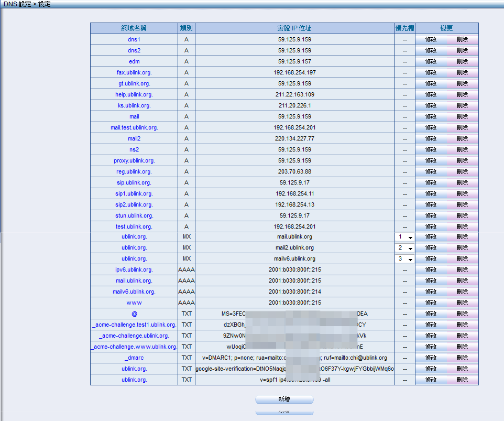This screenshot has height=421, width=504.
Task: Delete the mail.test.ublink.org. record
Action: (x=462, y=127)
